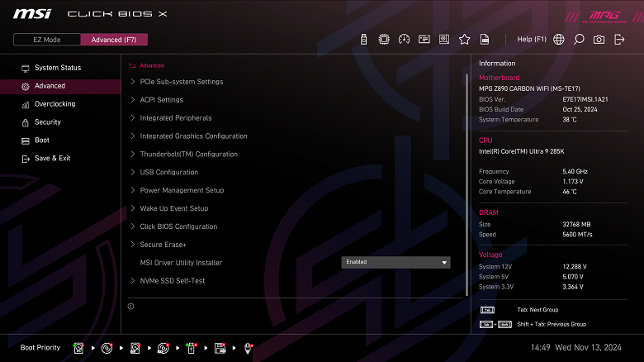Click the 14:49 Wed Nov 13, 2024 clock
The image size is (644, 362).
(x=575, y=348)
